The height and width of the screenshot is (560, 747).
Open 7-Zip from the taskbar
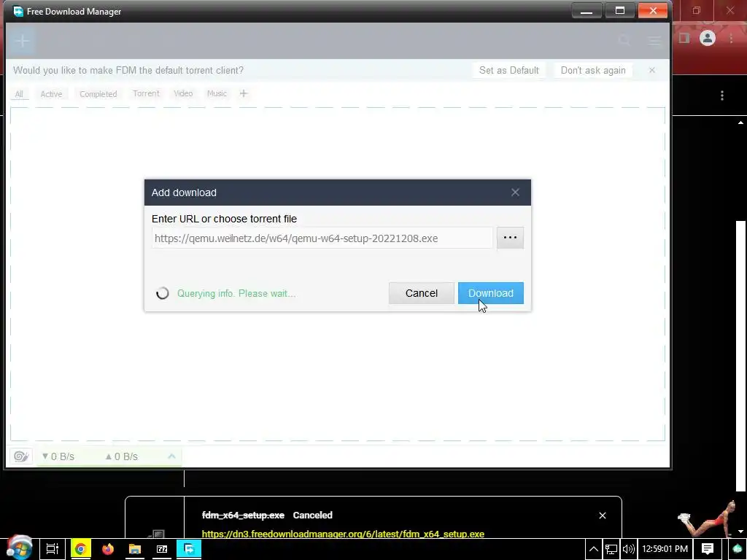click(x=162, y=549)
